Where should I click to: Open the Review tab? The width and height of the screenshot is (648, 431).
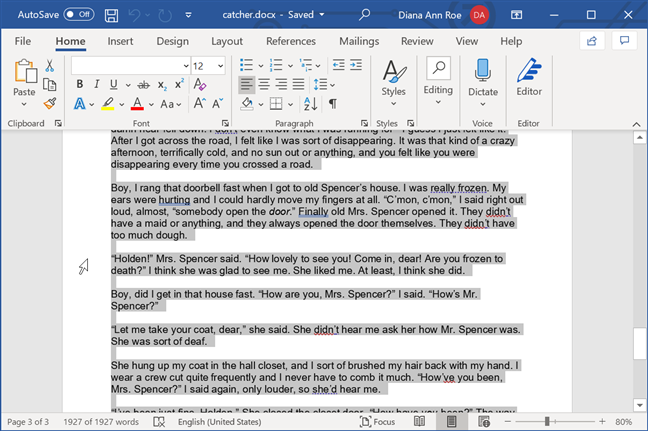pos(417,41)
